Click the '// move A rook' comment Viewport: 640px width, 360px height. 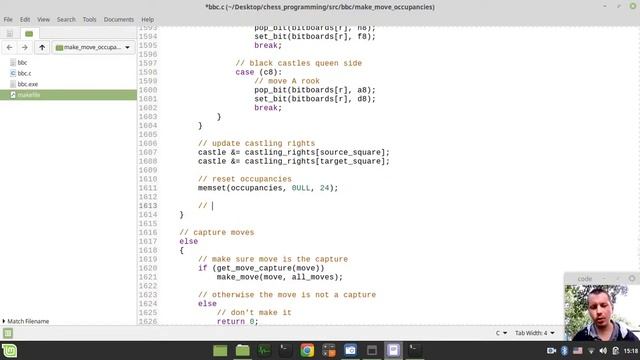(x=287, y=81)
